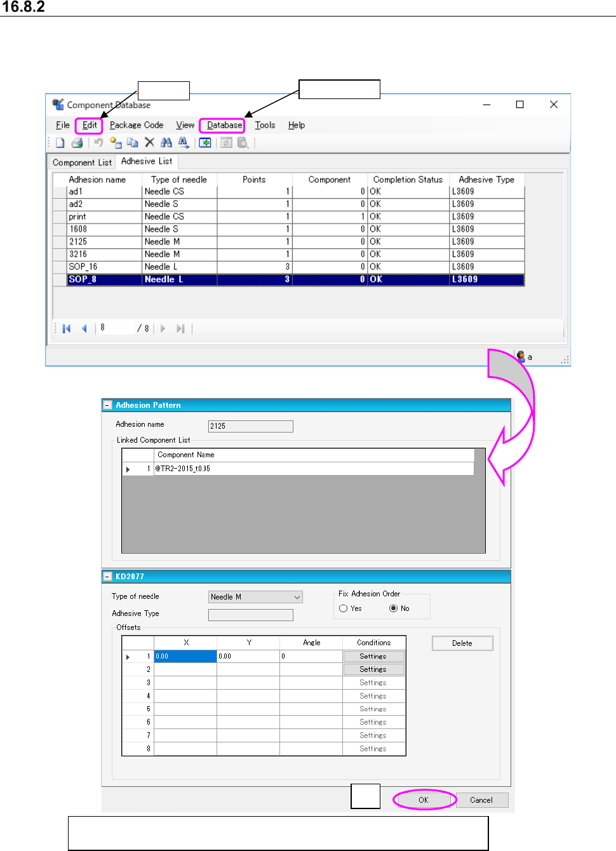Image resolution: width=616 pixels, height=851 pixels.
Task: Select X offset cell 0.00 in row 1
Action: 185,657
